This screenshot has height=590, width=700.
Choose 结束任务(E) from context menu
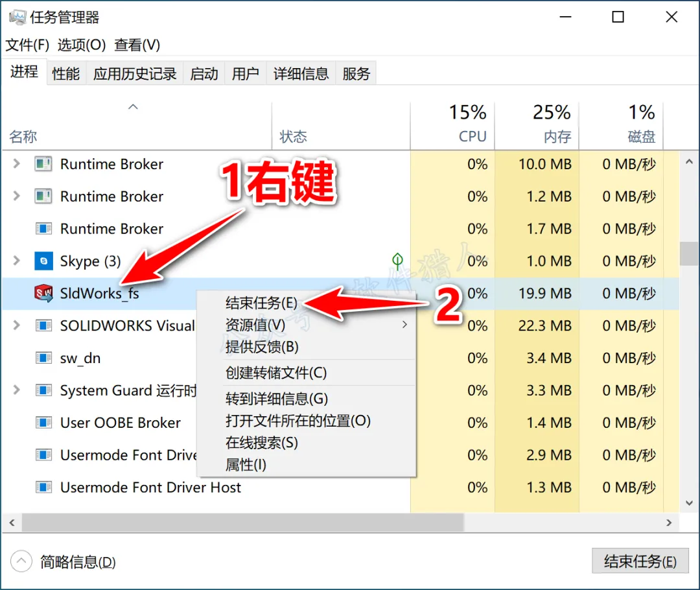[306, 303]
